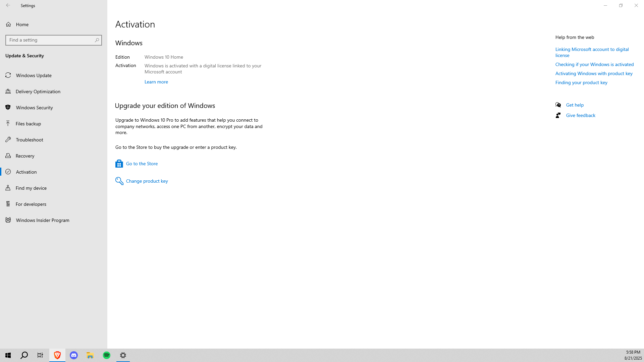The height and width of the screenshot is (362, 644).
Task: Select Windows Update in sidebar
Action: point(54,75)
